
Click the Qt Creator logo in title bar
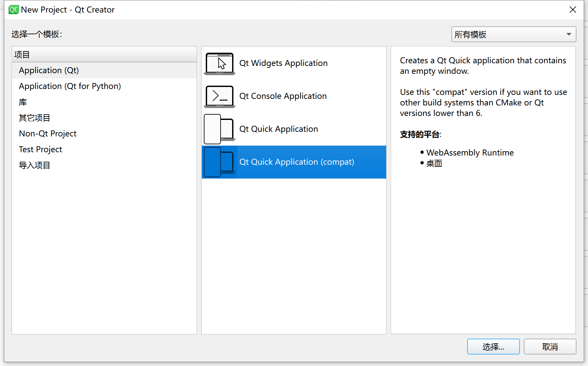[x=14, y=10]
